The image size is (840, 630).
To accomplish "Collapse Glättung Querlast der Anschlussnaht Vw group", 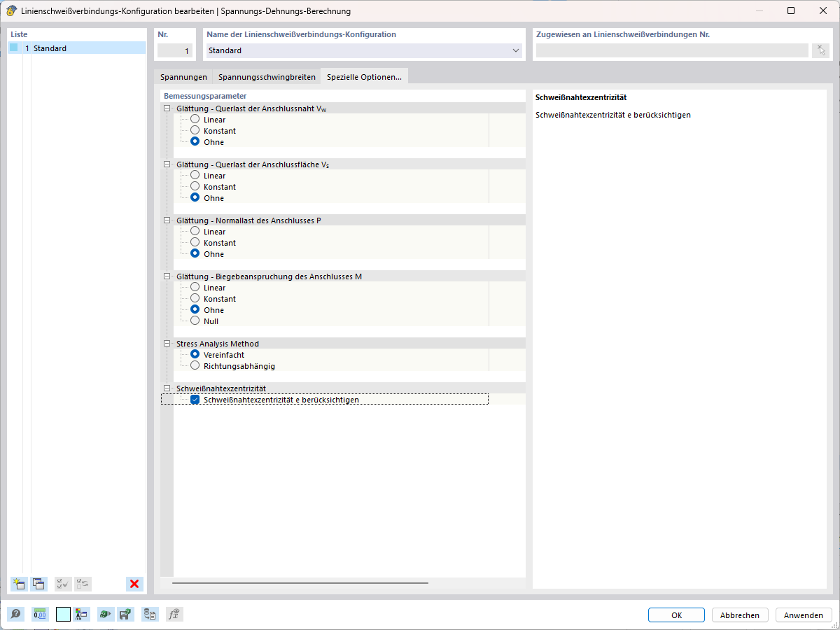I will click(x=167, y=108).
